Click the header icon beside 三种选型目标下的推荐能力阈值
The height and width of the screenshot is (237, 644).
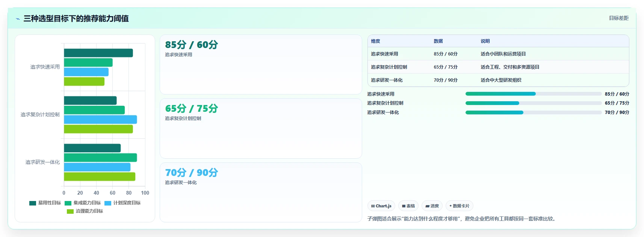point(18,19)
